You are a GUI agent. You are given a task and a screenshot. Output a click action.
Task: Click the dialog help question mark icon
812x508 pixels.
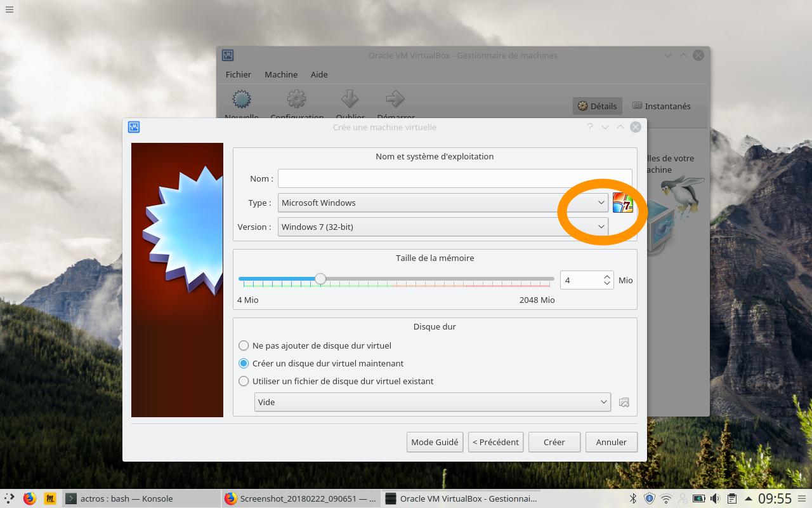click(589, 127)
